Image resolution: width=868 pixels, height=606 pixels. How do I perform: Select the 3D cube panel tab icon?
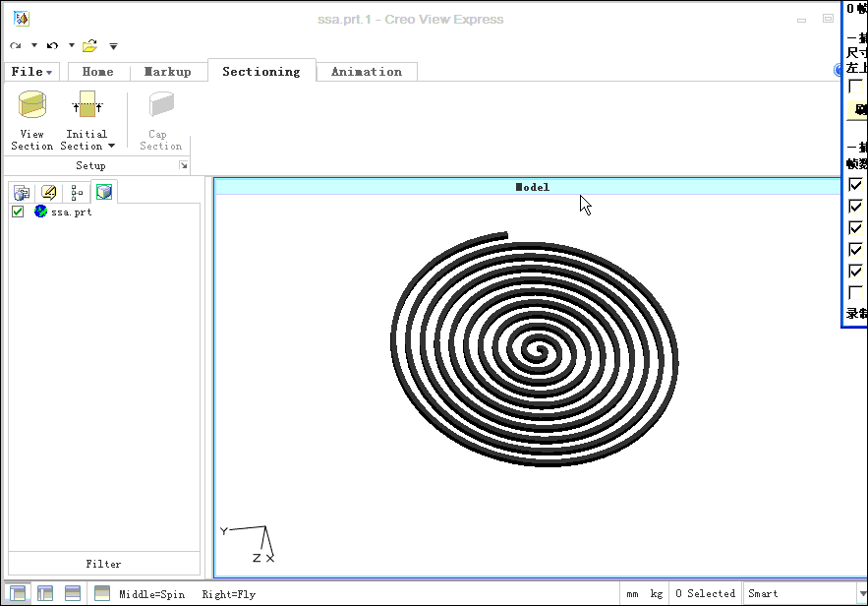[104, 192]
